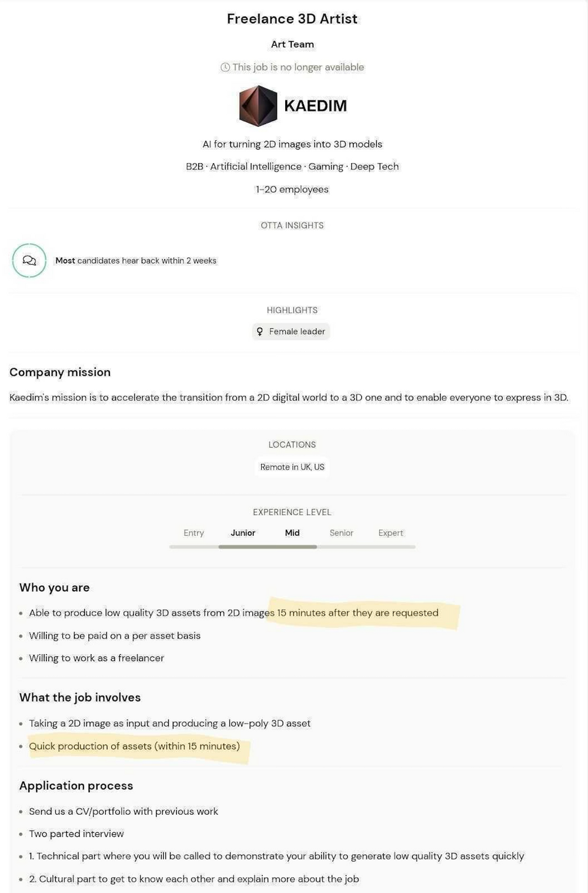Select the Junior experience level label
This screenshot has height=893, width=588.
(x=243, y=533)
